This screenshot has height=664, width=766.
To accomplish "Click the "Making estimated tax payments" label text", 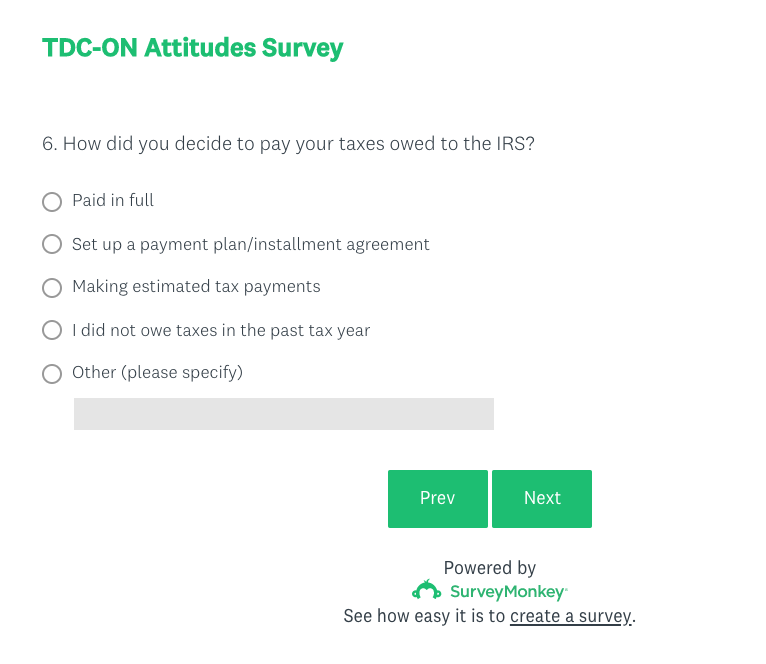I will point(196,287).
